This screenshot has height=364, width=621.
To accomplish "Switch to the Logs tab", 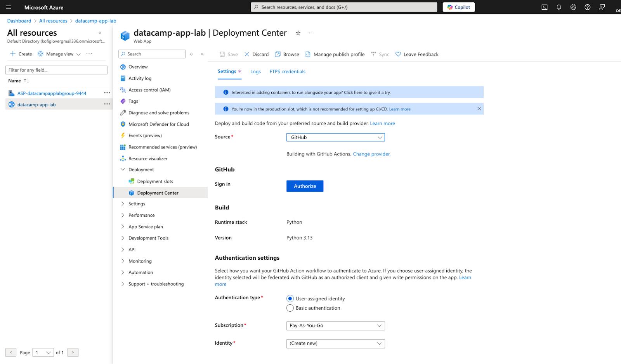I will coord(255,72).
